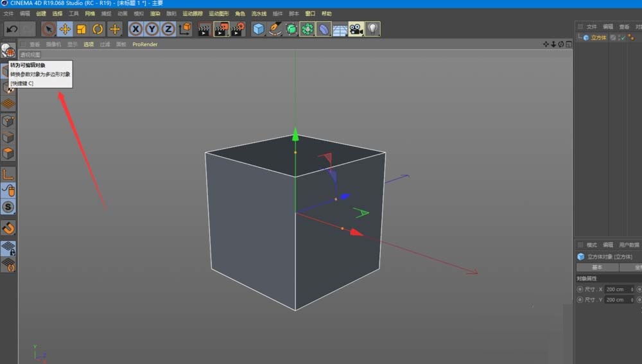Image resolution: width=642 pixels, height=364 pixels.
Task: Open the Pen spline tool
Action: 275,29
